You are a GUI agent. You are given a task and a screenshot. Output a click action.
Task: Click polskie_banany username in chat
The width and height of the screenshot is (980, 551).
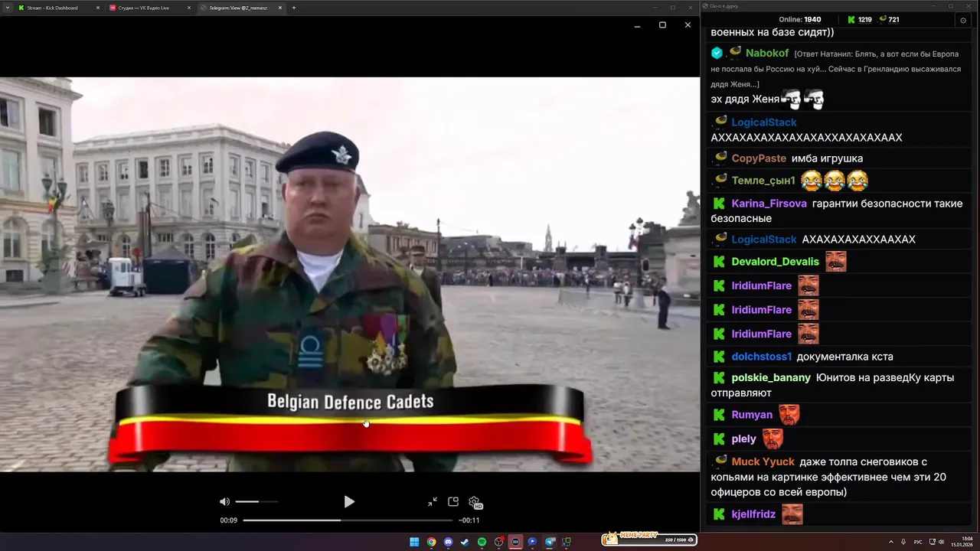pos(771,377)
